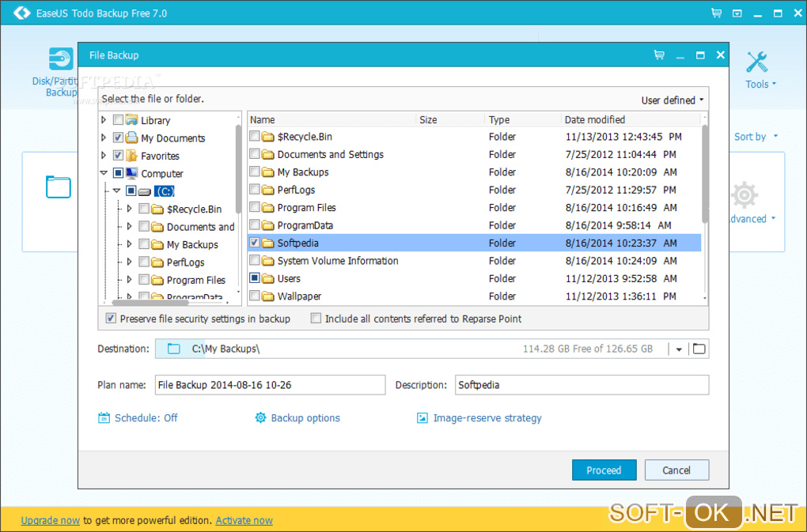Click the Users folder icon in file list
The image size is (807, 532).
(267, 278)
